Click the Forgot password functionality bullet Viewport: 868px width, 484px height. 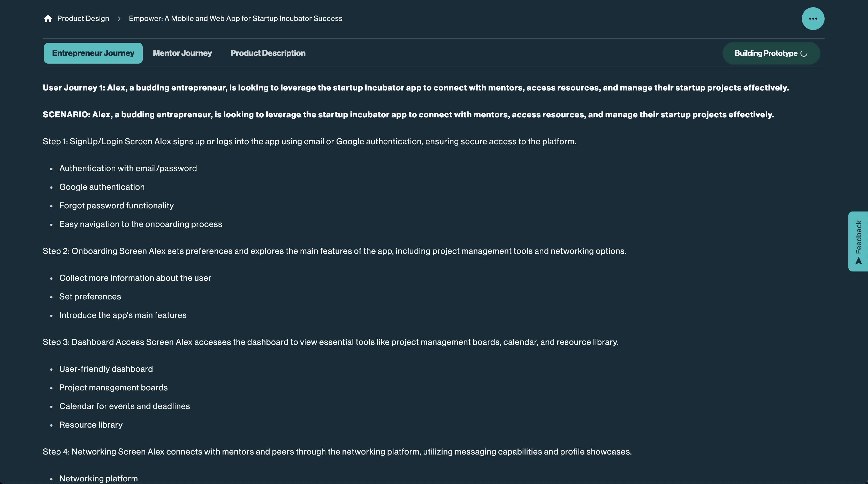pyautogui.click(x=116, y=206)
